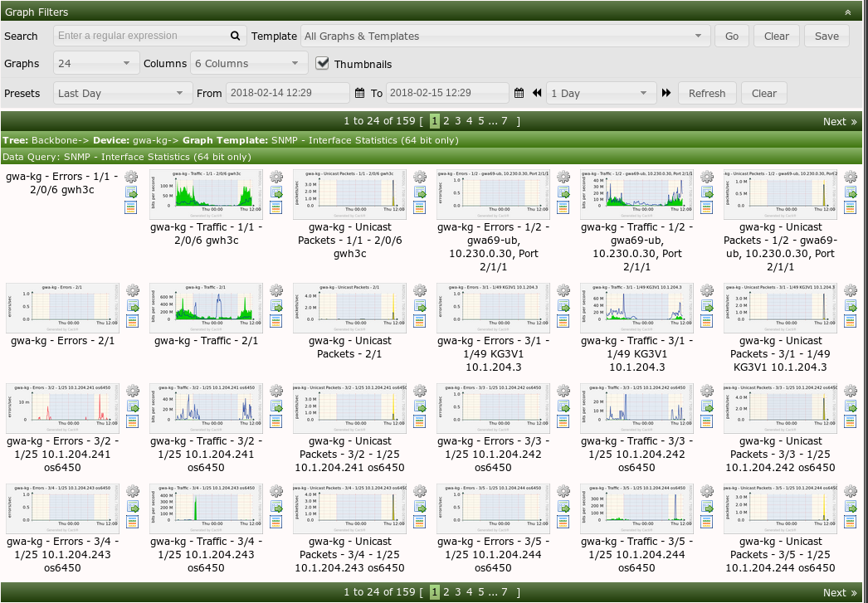Image resolution: width=868 pixels, height=603 pixels.
Task: Export CSV for the Traffic - 3/4 graph
Action: point(276,508)
